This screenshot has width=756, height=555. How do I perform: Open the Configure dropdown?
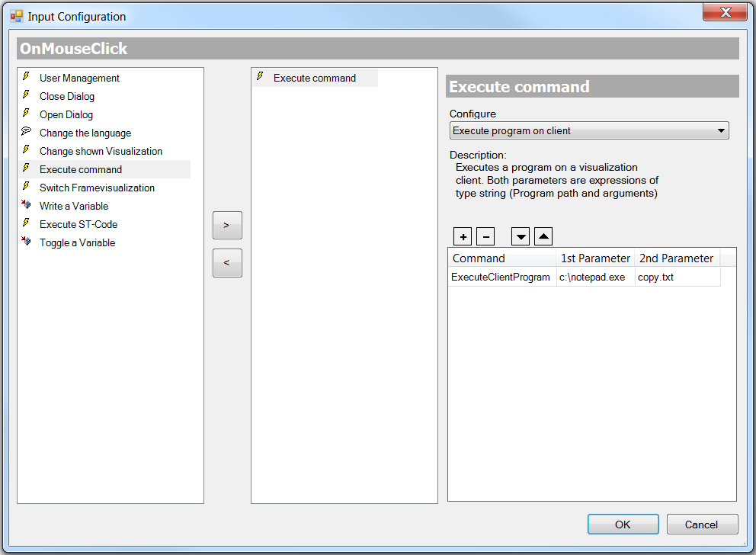(719, 130)
